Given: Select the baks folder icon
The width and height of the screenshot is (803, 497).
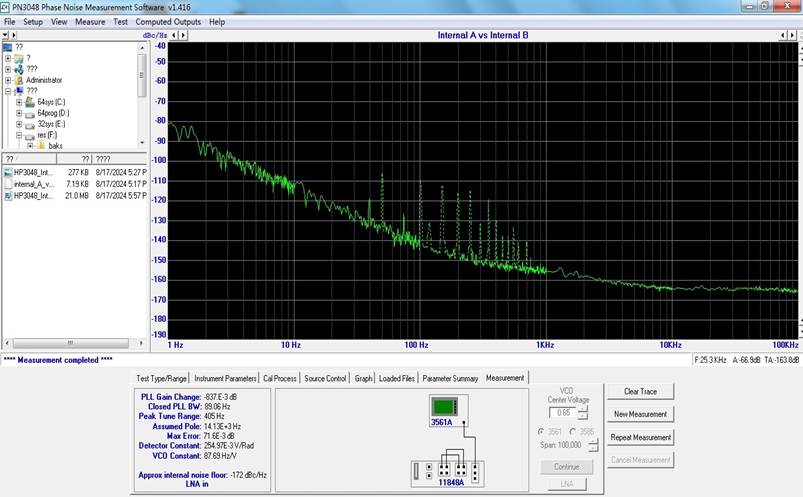Looking at the screenshot, I should tap(41, 146).
